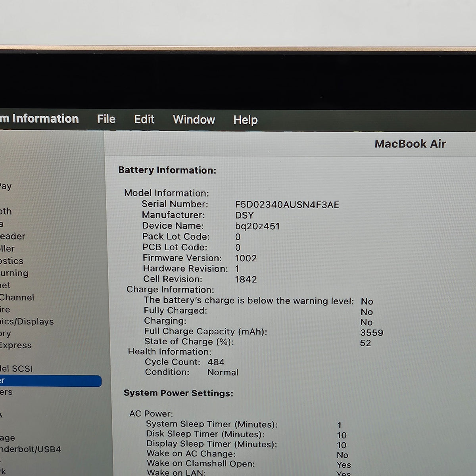The image size is (476, 476).
Task: Click the PCB Lot Code value 0
Action: pyautogui.click(x=238, y=248)
